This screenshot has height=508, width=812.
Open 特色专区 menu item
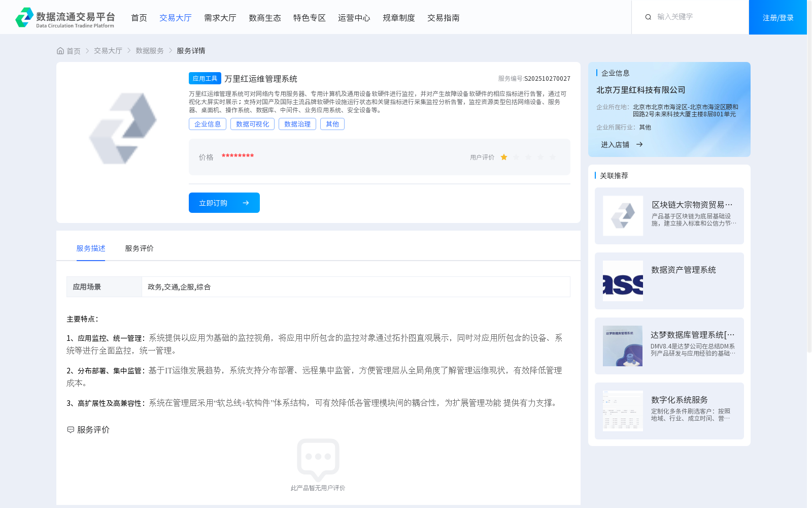coord(310,18)
